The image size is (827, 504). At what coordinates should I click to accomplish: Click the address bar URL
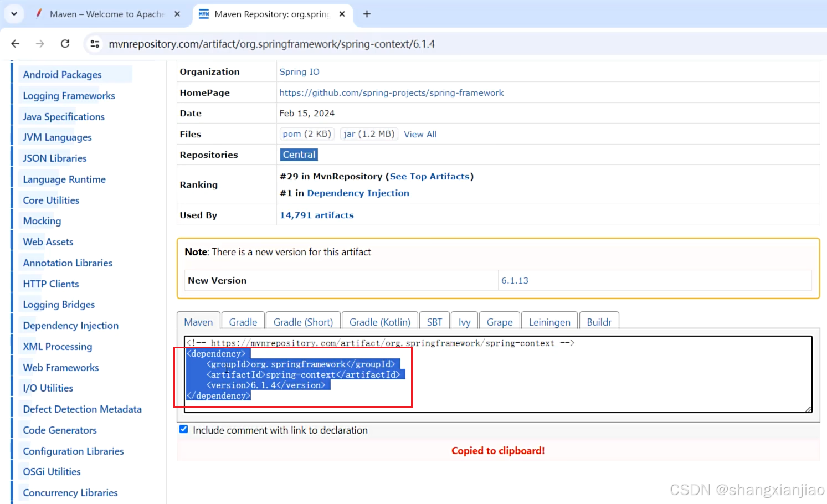click(x=271, y=44)
